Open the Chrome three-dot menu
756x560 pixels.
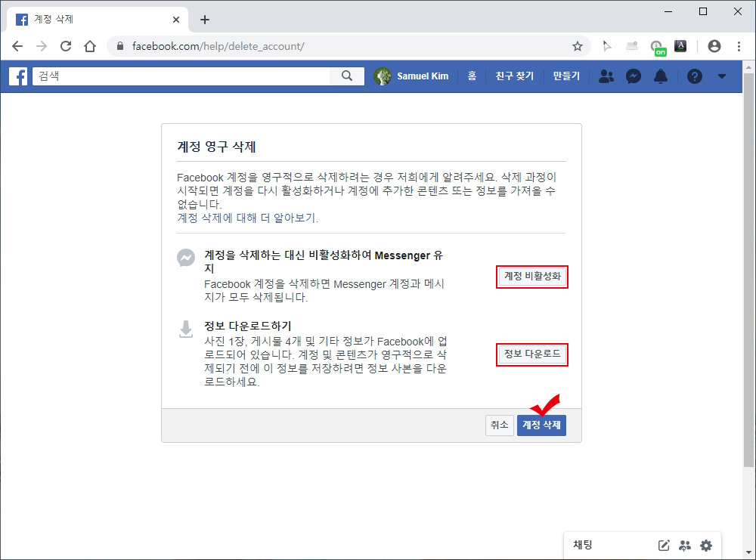tap(739, 46)
